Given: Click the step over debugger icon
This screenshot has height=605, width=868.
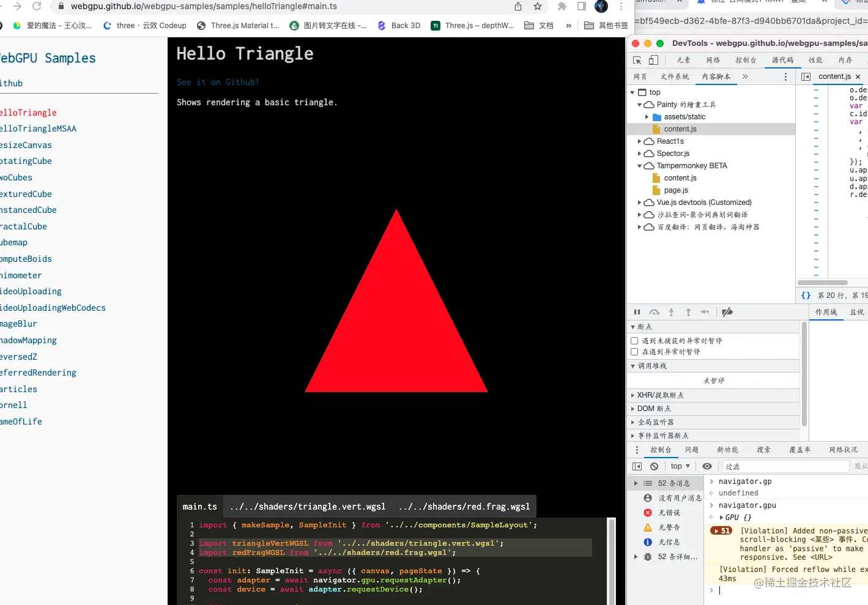Looking at the screenshot, I should point(654,312).
